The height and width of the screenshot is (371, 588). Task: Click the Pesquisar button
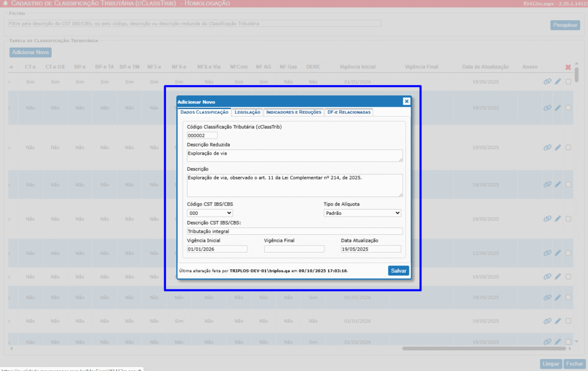[x=565, y=25]
